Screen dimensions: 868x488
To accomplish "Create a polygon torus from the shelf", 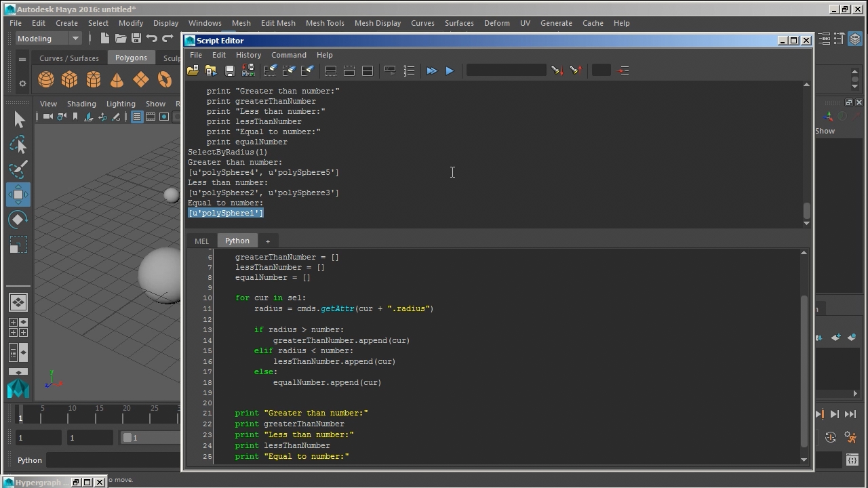I will [x=165, y=80].
